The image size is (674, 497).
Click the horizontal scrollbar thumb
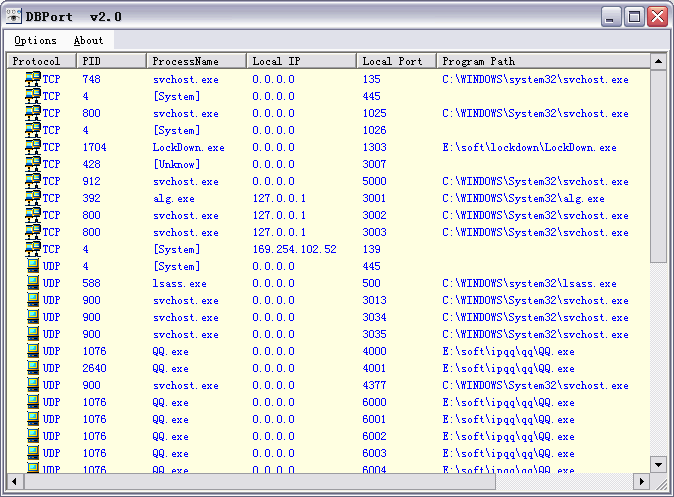260,481
